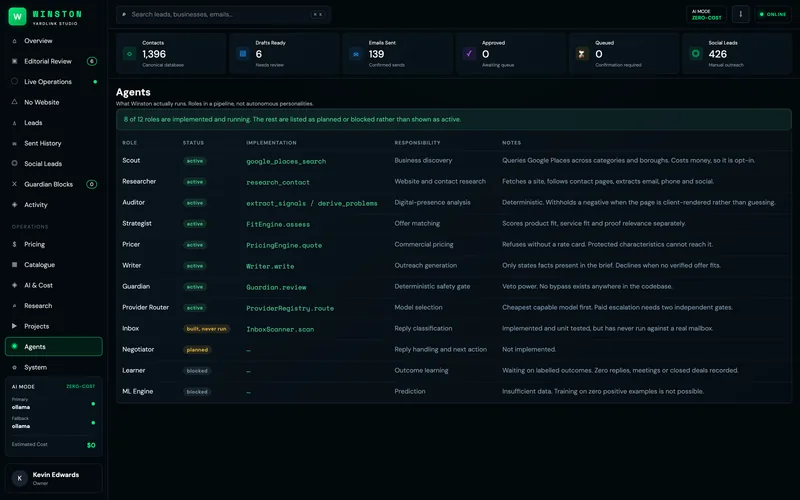Click the Activity sidebar icon
The image size is (800, 500).
(x=14, y=205)
